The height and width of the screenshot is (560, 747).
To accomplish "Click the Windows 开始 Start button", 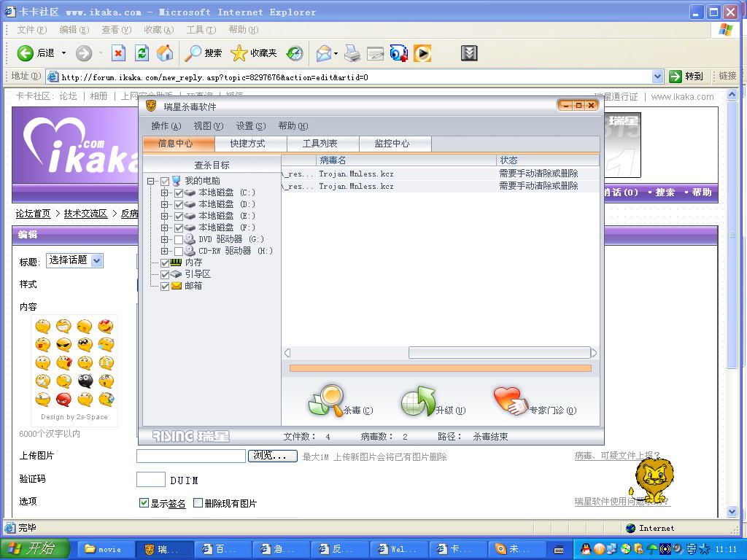I will pyautogui.click(x=35, y=549).
